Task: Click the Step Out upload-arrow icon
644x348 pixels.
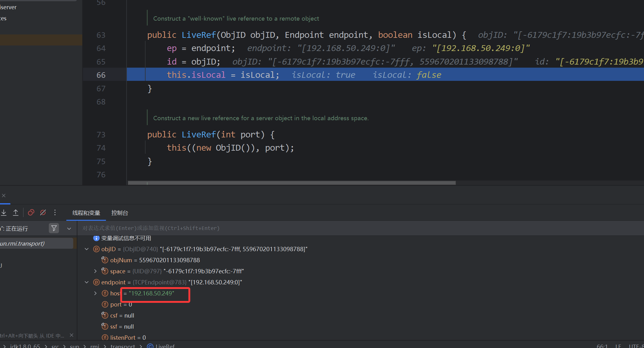Action: click(16, 212)
